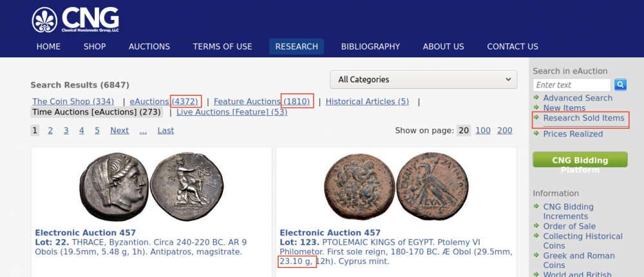
Task: Select The Coin Shop (334) results
Action: (73, 102)
